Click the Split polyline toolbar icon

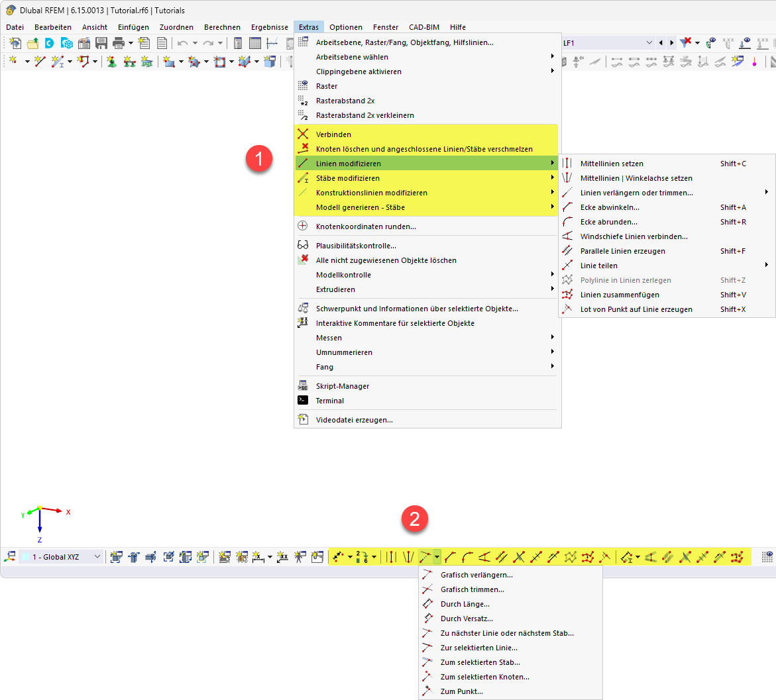(571, 557)
